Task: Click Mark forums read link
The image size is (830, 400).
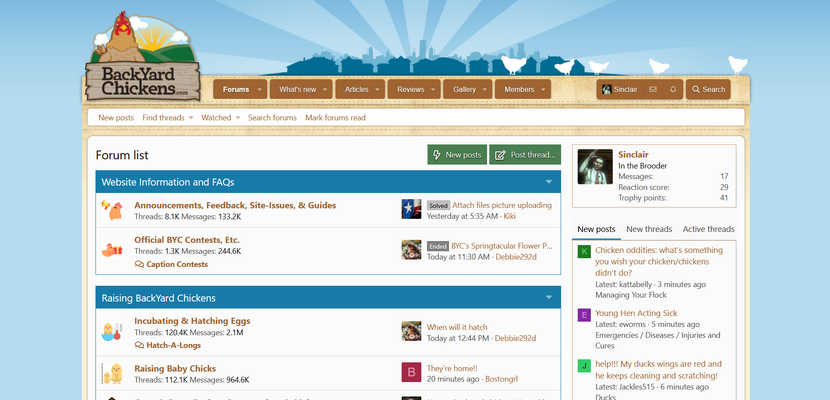Action: 335,117
